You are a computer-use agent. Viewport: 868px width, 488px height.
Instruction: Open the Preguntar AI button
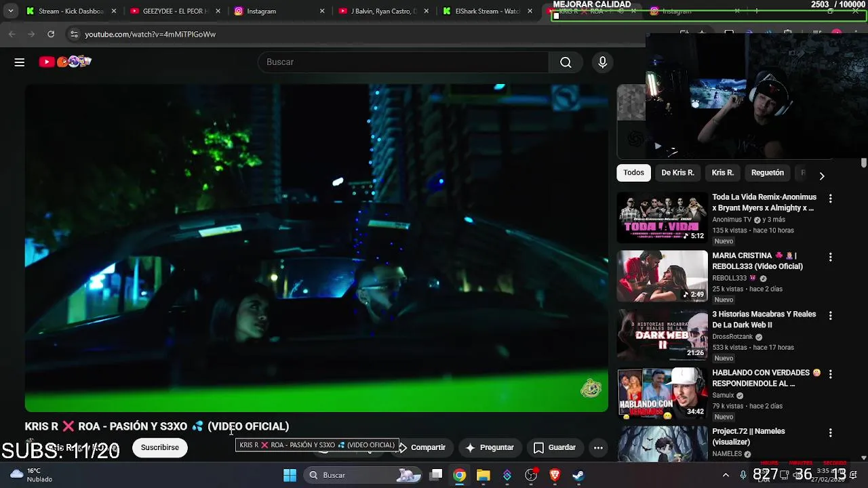(x=490, y=447)
